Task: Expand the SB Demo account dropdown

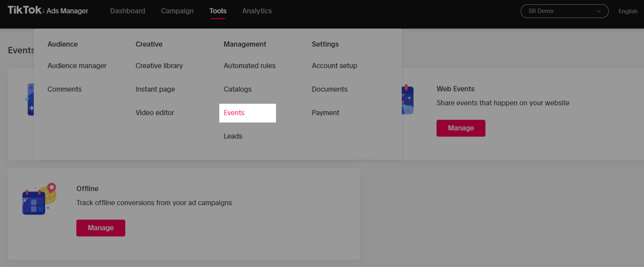Action: 564,11
